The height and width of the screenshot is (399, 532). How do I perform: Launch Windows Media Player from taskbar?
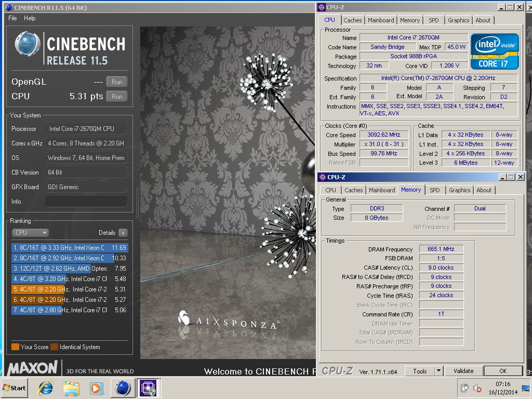click(x=96, y=388)
